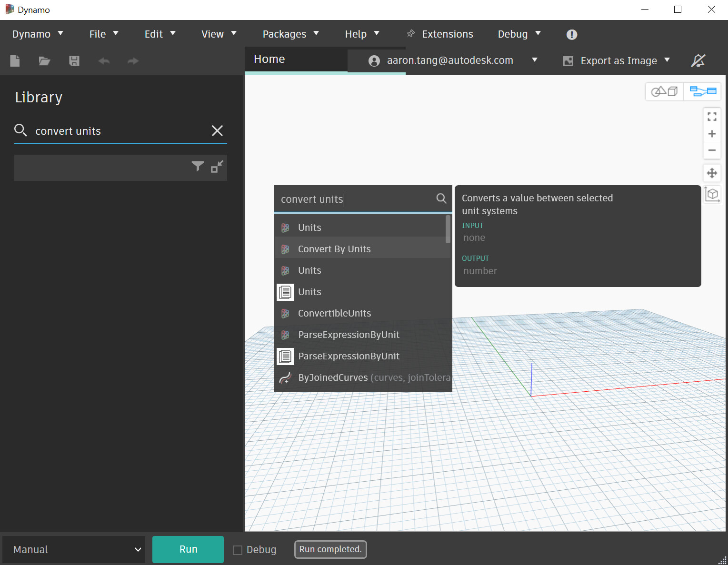Clear the Library search with the X icon
Image resolution: width=728 pixels, height=565 pixels.
coord(217,131)
